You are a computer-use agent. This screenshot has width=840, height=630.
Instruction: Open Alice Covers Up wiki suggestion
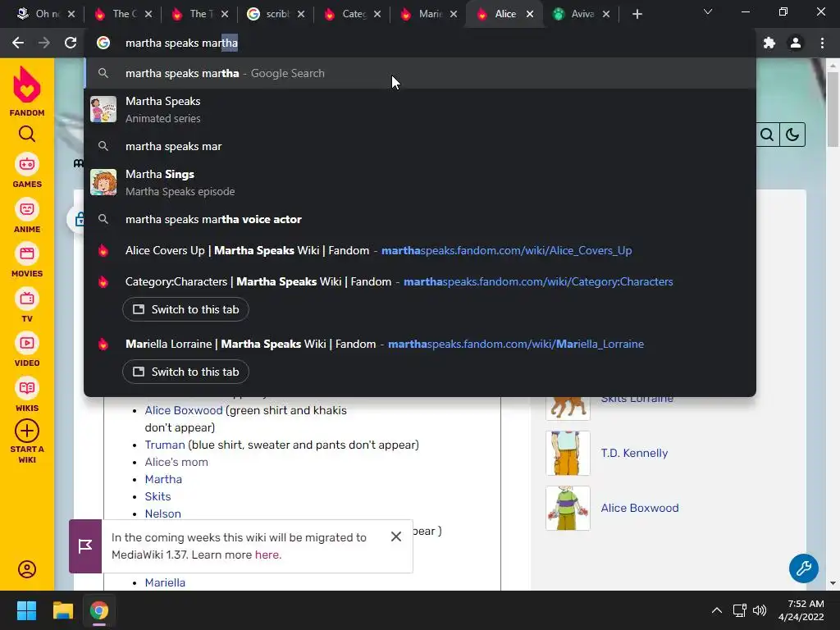coord(420,250)
